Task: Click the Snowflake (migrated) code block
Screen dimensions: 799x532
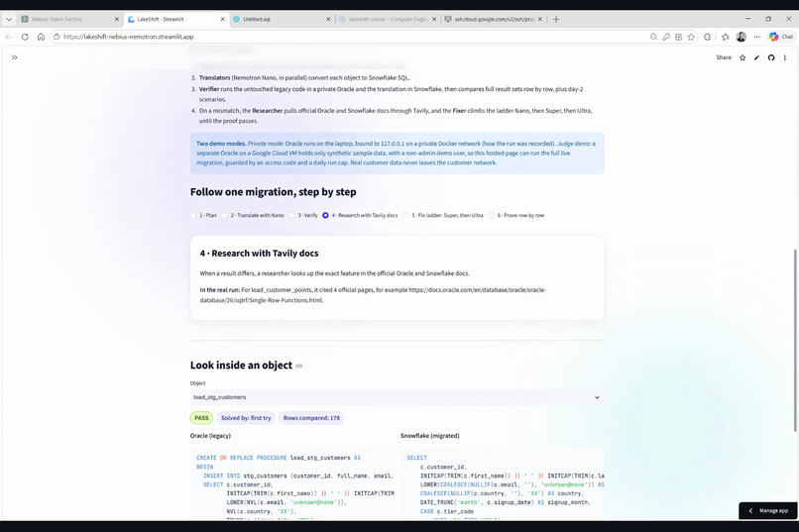Action: pos(502,483)
